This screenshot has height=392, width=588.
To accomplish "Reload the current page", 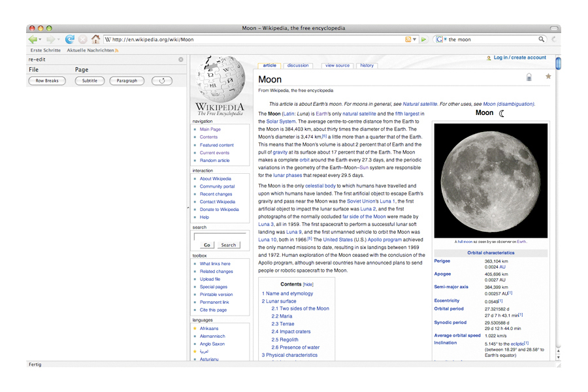I will [x=70, y=39].
